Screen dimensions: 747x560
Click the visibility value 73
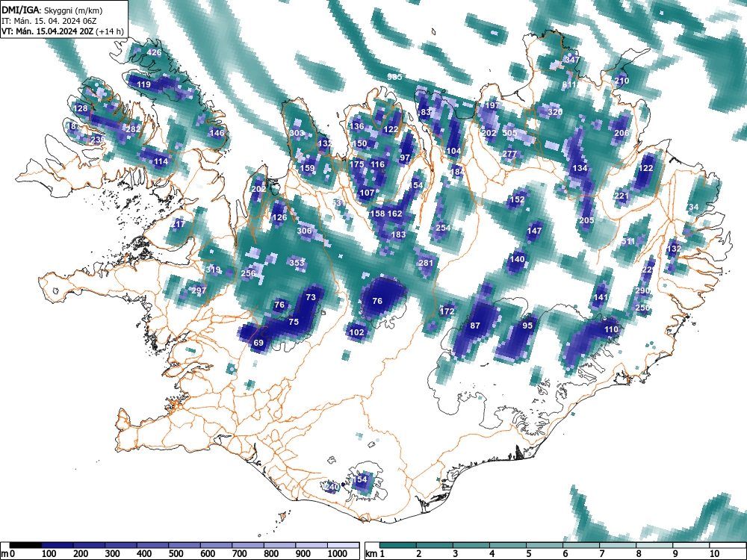click(x=311, y=297)
